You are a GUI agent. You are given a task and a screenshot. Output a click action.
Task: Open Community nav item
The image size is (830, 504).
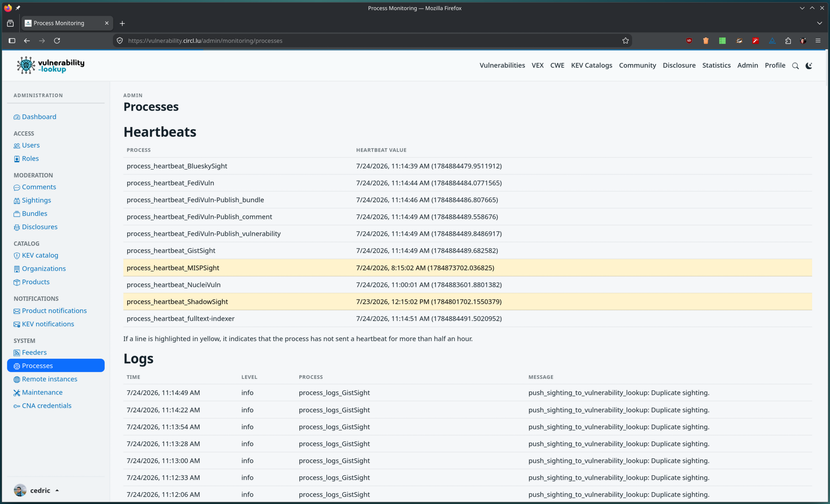[637, 65]
